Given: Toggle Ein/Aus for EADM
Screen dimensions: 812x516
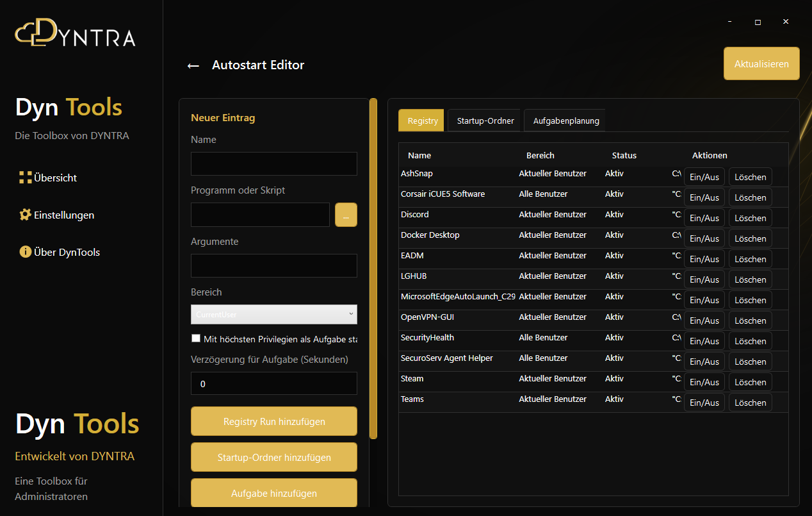Looking at the screenshot, I should click(x=704, y=259).
